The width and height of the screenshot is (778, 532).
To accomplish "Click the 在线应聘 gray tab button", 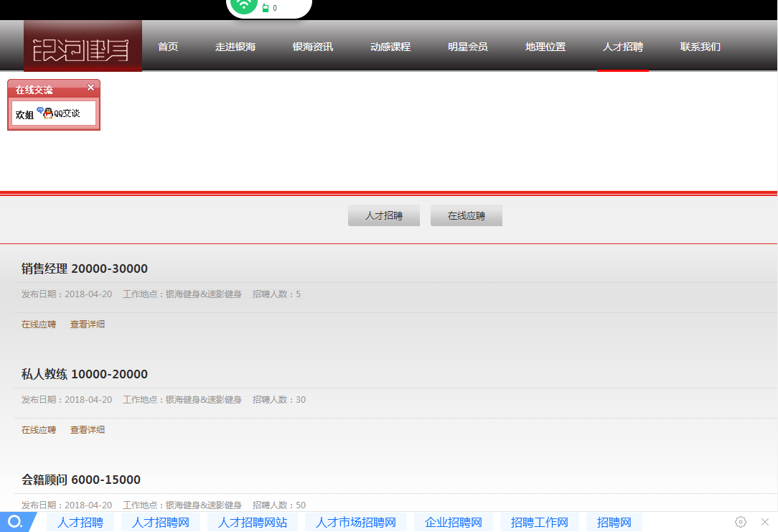I will 467,215.
